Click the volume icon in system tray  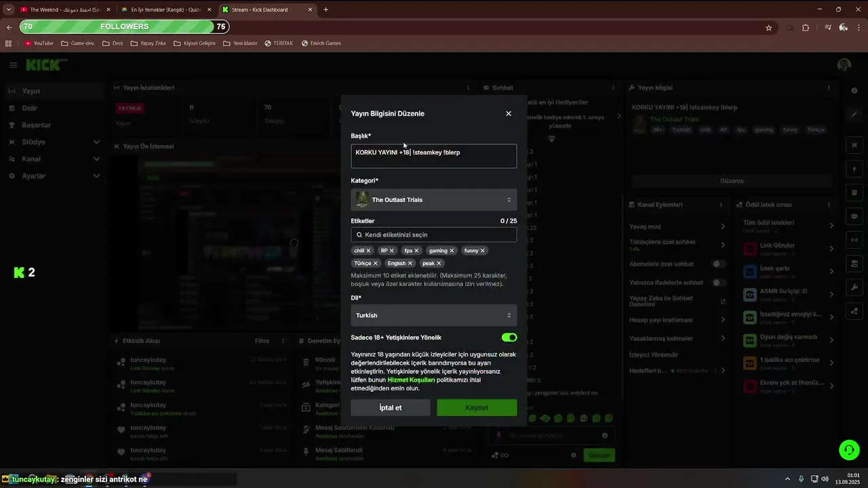click(825, 479)
